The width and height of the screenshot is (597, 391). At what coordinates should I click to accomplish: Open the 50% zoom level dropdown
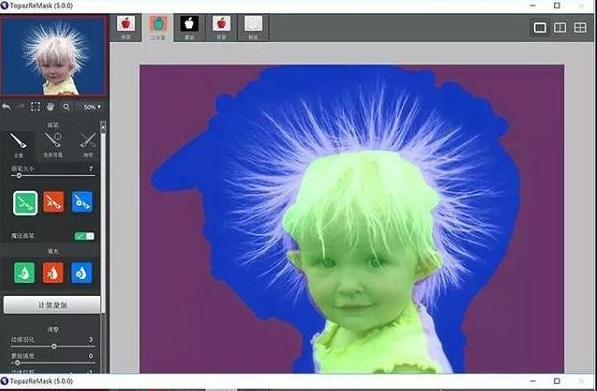click(x=91, y=107)
